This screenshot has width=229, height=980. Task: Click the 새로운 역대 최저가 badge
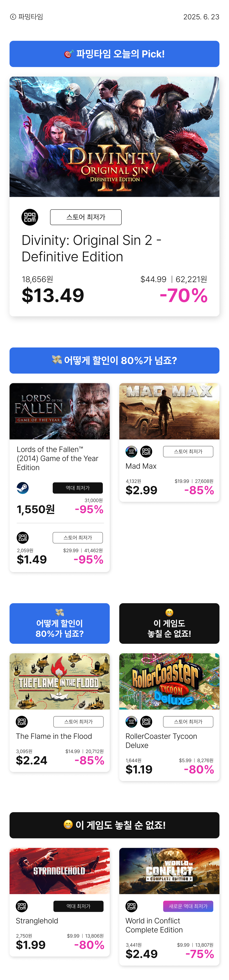click(x=188, y=906)
